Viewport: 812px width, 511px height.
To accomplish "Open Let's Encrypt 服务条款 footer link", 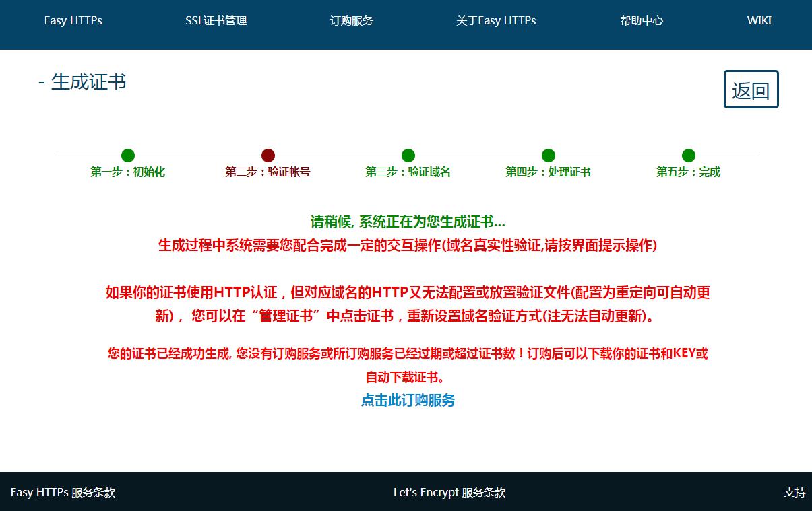I will tap(449, 492).
